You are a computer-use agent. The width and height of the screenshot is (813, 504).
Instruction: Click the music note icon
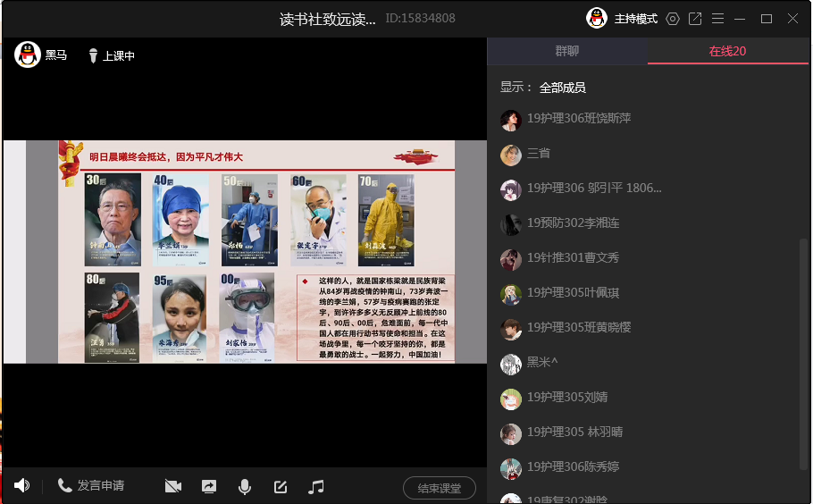point(315,486)
